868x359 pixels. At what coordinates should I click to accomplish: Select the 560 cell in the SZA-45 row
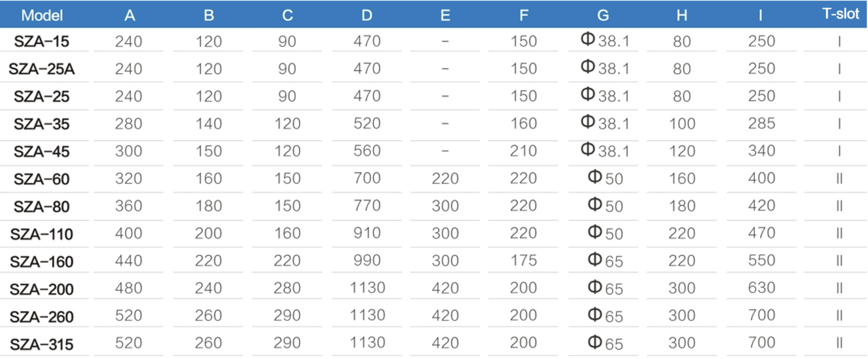pos(367,151)
